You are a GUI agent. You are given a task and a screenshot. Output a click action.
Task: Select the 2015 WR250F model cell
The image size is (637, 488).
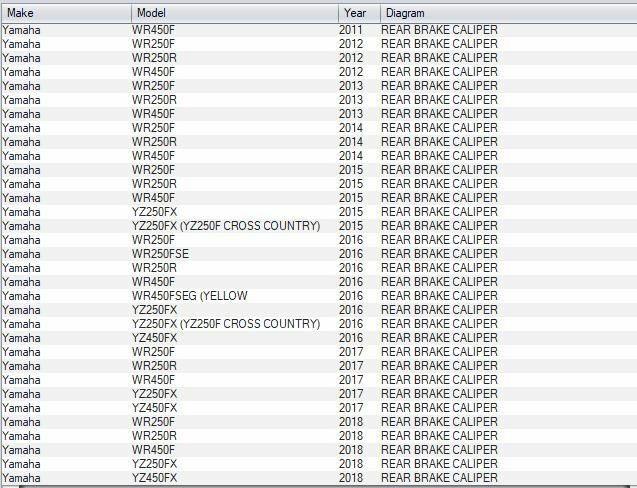[x=153, y=170]
